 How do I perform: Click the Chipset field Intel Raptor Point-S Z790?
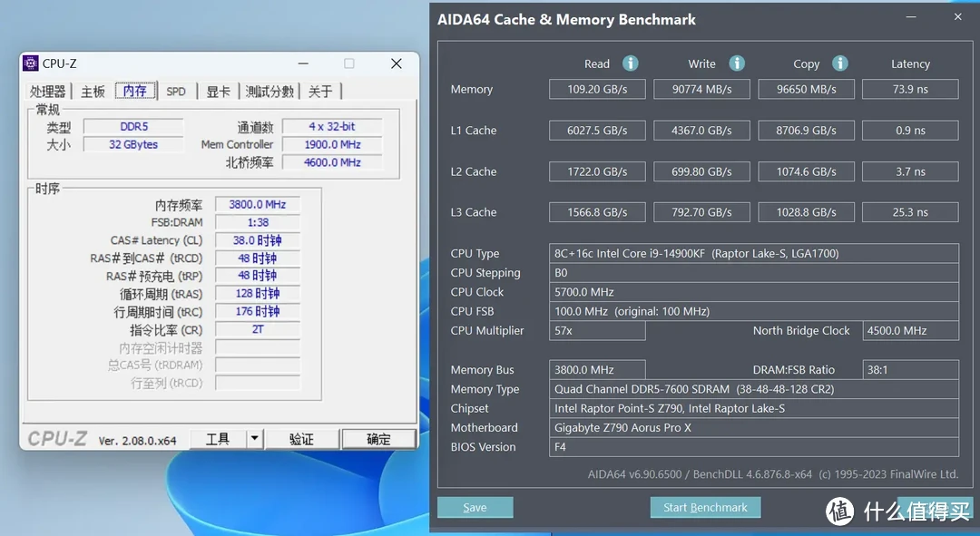[754, 408]
